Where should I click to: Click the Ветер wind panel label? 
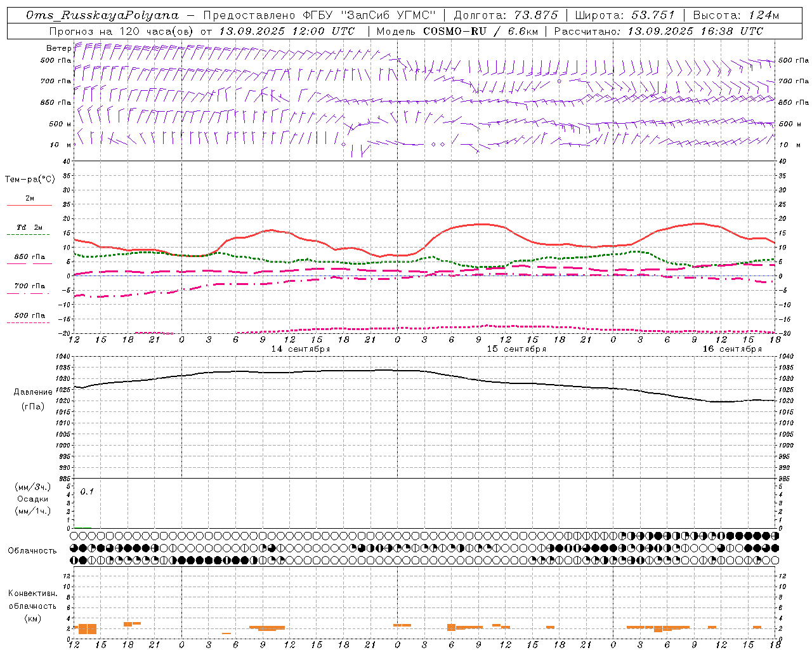(x=58, y=48)
